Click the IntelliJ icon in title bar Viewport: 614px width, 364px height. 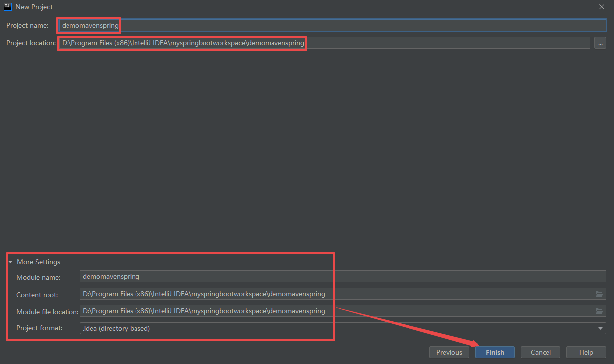click(x=7, y=7)
